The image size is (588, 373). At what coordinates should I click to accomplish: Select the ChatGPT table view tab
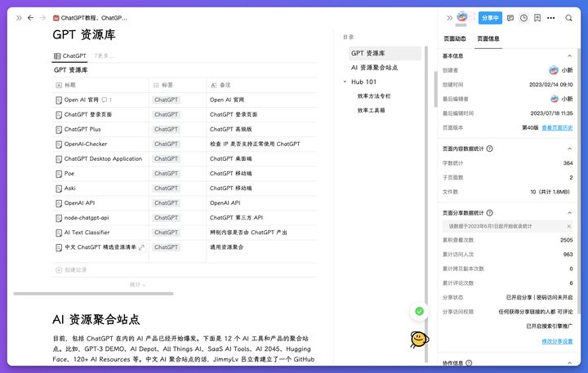(70, 56)
